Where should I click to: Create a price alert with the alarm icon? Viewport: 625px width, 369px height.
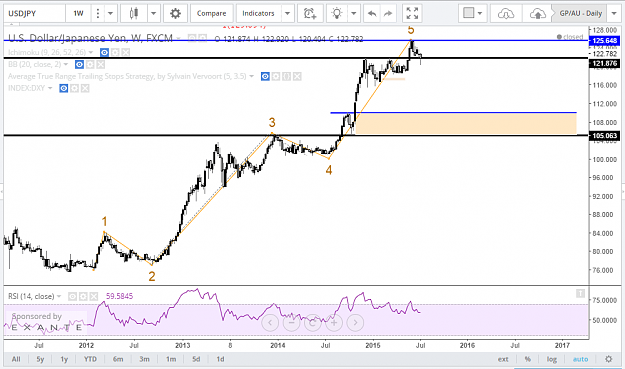click(310, 14)
